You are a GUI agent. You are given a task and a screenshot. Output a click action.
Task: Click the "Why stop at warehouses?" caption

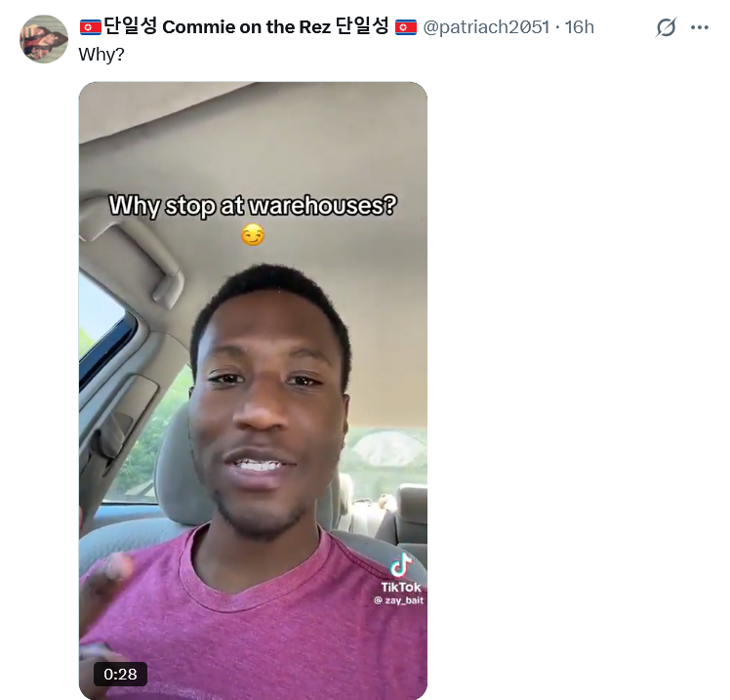point(253,205)
